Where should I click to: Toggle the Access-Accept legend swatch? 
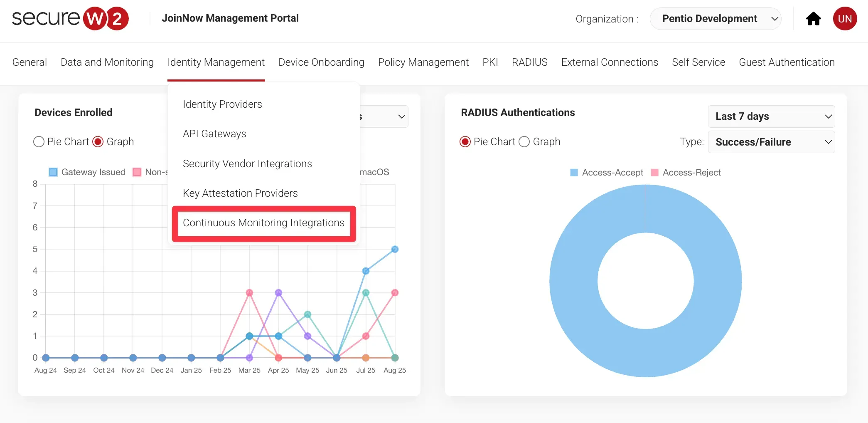(574, 173)
